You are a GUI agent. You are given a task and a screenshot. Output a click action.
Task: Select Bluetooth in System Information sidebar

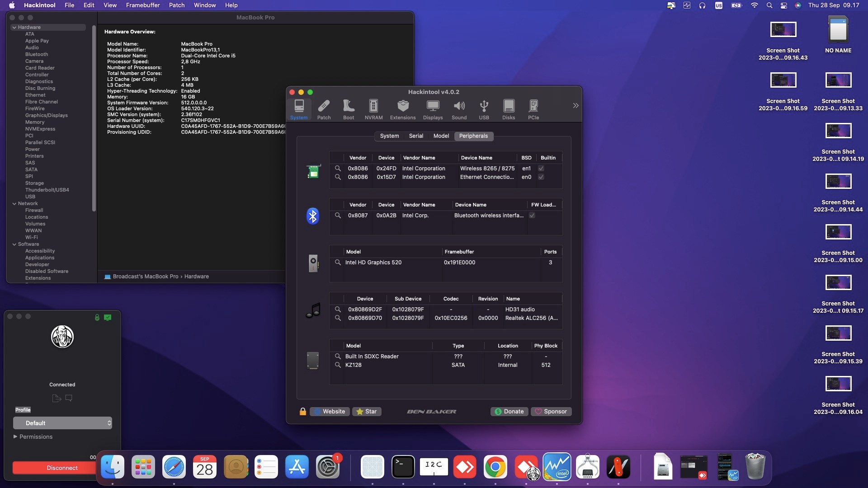tap(37, 55)
